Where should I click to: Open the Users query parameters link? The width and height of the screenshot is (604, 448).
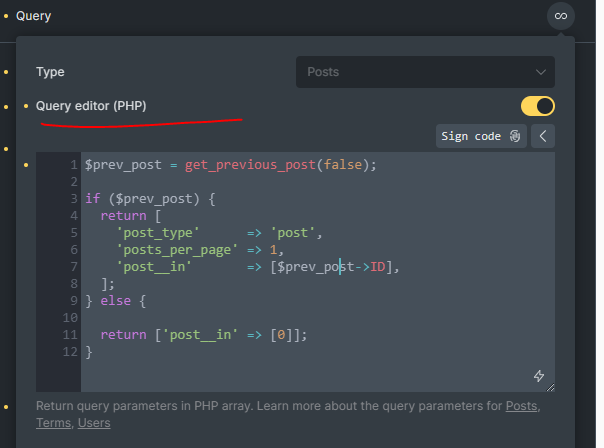click(93, 423)
